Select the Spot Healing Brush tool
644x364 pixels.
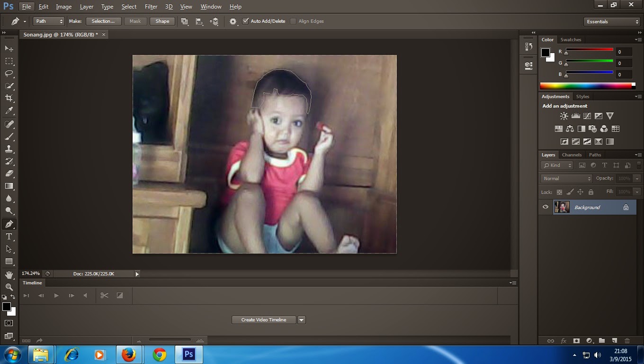point(9,124)
